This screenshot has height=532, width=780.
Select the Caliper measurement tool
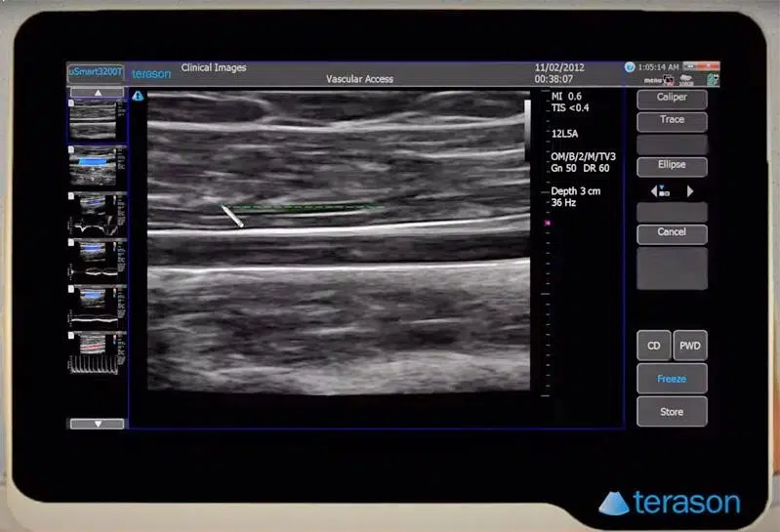[672, 99]
